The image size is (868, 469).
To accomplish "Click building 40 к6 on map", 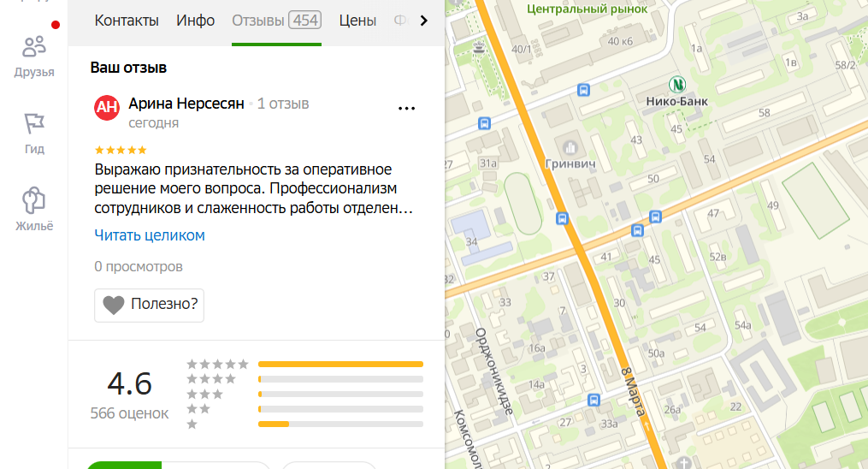I will pyautogui.click(x=620, y=41).
